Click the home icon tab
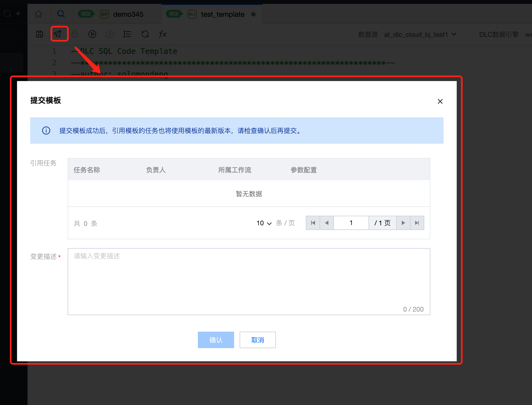The height and width of the screenshot is (405, 532). (38, 14)
